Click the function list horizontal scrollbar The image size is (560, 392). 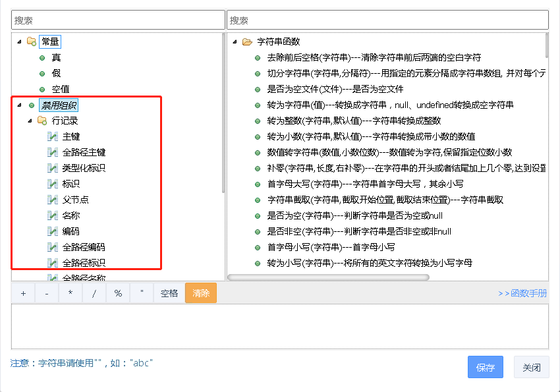329,277
